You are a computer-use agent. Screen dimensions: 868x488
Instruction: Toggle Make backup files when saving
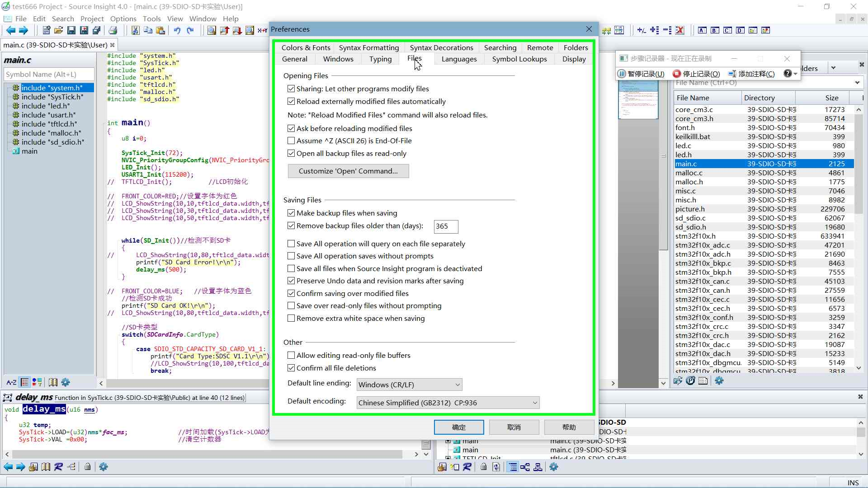pyautogui.click(x=291, y=213)
